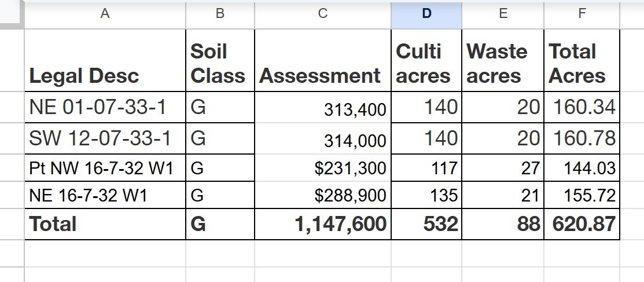The image size is (644, 282).
Task: Click the 620.87 total acres cell
Action: pyautogui.click(x=582, y=224)
